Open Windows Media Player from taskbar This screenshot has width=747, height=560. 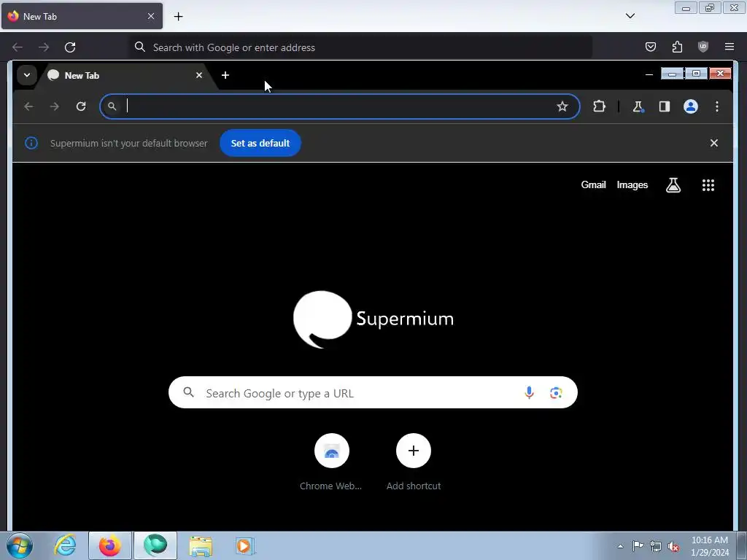[x=245, y=546]
